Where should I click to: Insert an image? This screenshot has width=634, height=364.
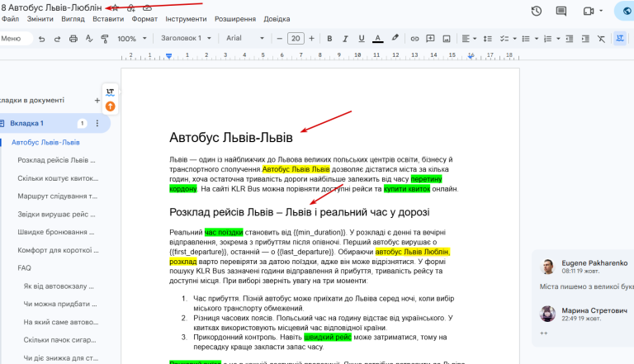pyautogui.click(x=447, y=39)
